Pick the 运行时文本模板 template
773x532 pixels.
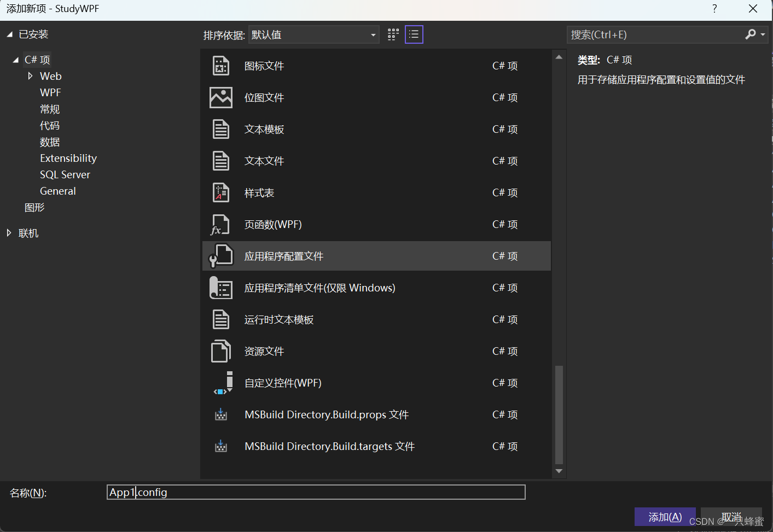click(279, 319)
